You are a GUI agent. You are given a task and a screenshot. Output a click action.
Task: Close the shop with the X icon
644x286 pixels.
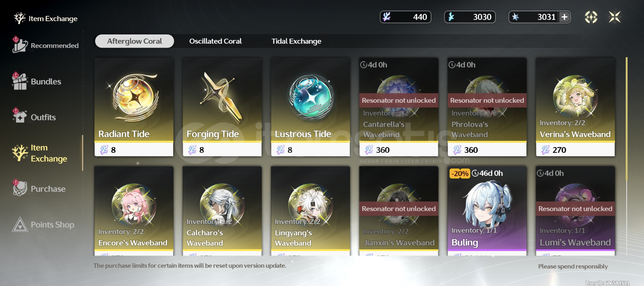point(615,17)
